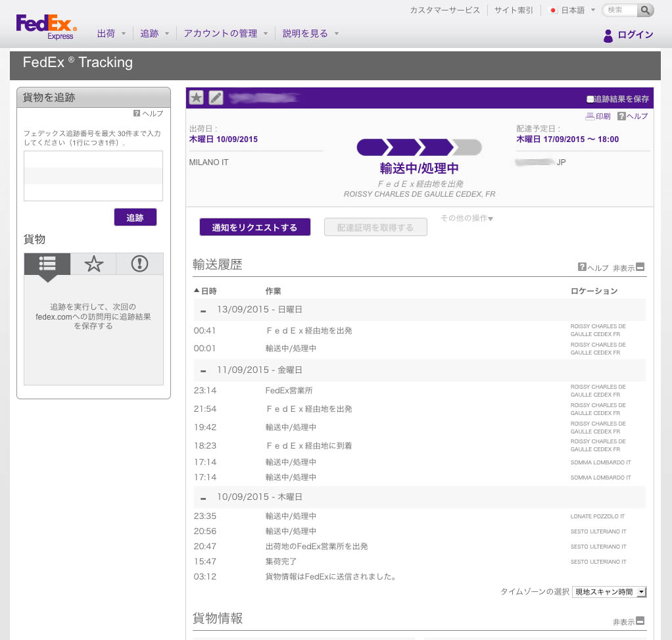Click 配達証明を取得する button
This screenshot has width=672, height=640.
click(x=375, y=227)
